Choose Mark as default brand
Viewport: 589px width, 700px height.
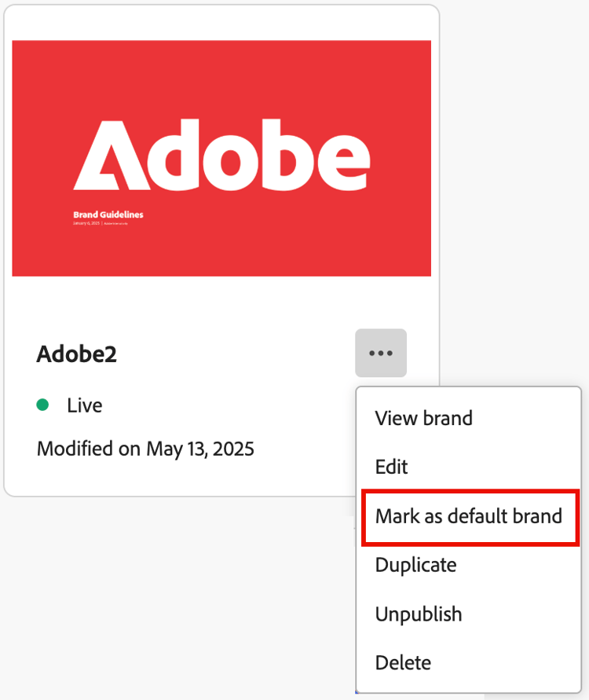[470, 517]
